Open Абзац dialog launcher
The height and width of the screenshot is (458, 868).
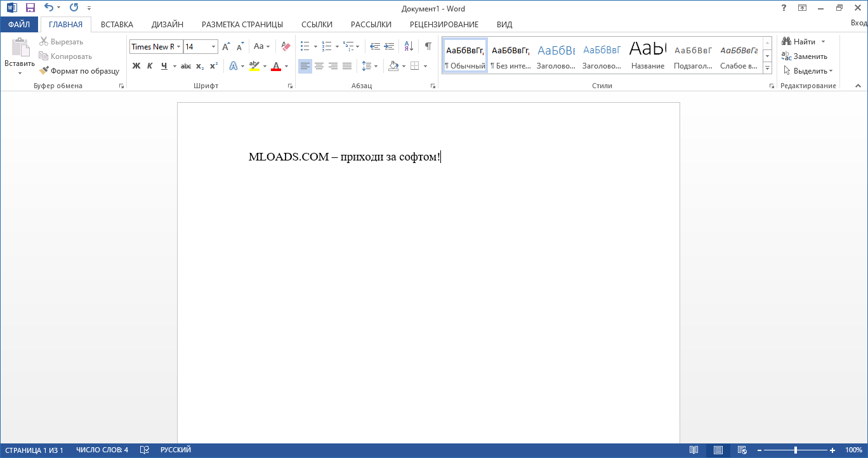[433, 86]
